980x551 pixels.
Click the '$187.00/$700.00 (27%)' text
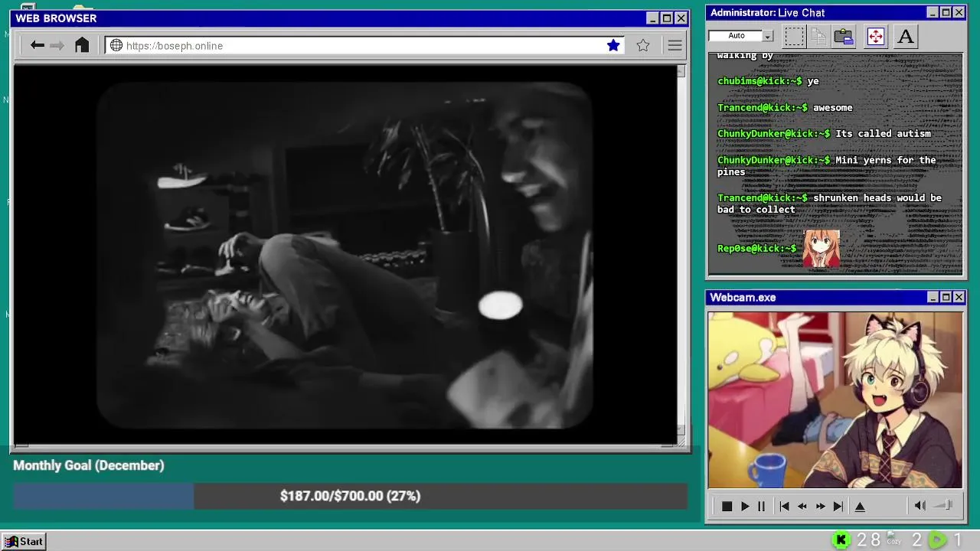tap(350, 496)
